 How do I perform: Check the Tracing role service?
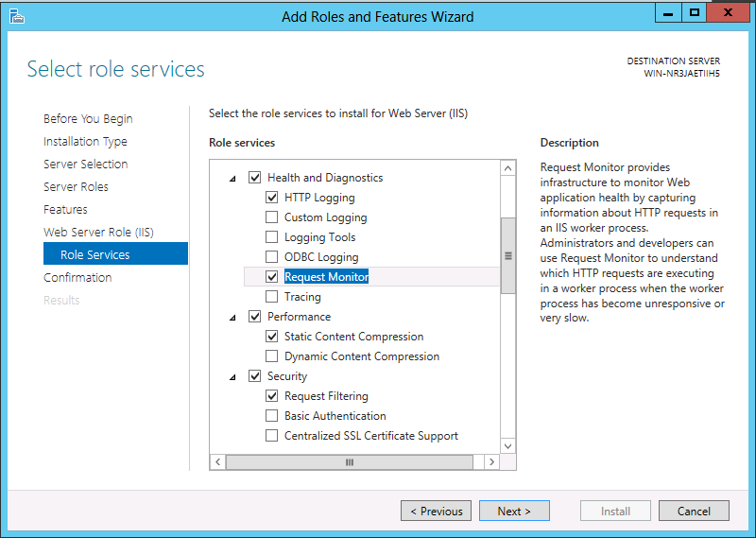coord(272,296)
